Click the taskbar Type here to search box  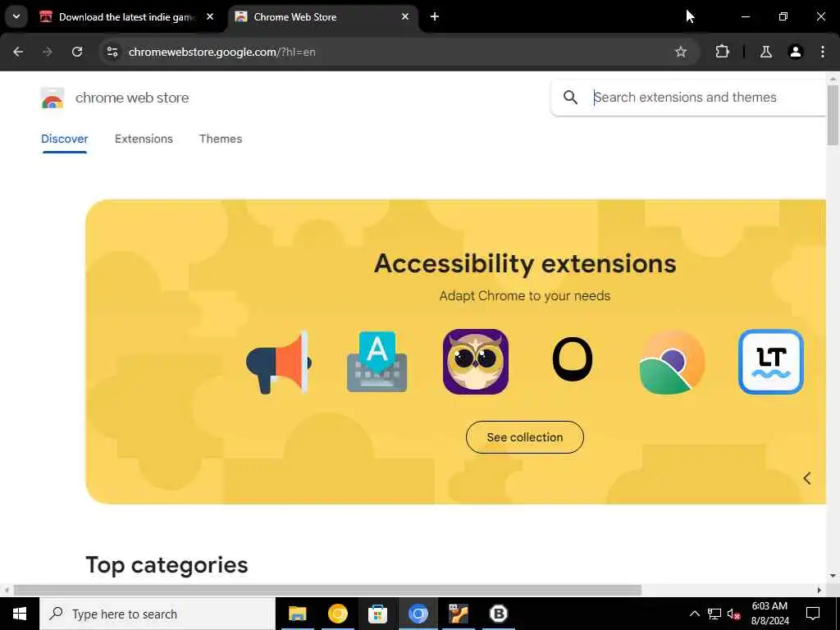pos(157,614)
